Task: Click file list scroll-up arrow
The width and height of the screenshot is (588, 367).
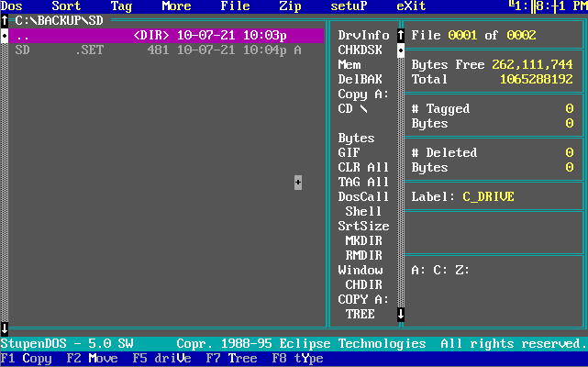Action: pyautogui.click(x=5, y=20)
